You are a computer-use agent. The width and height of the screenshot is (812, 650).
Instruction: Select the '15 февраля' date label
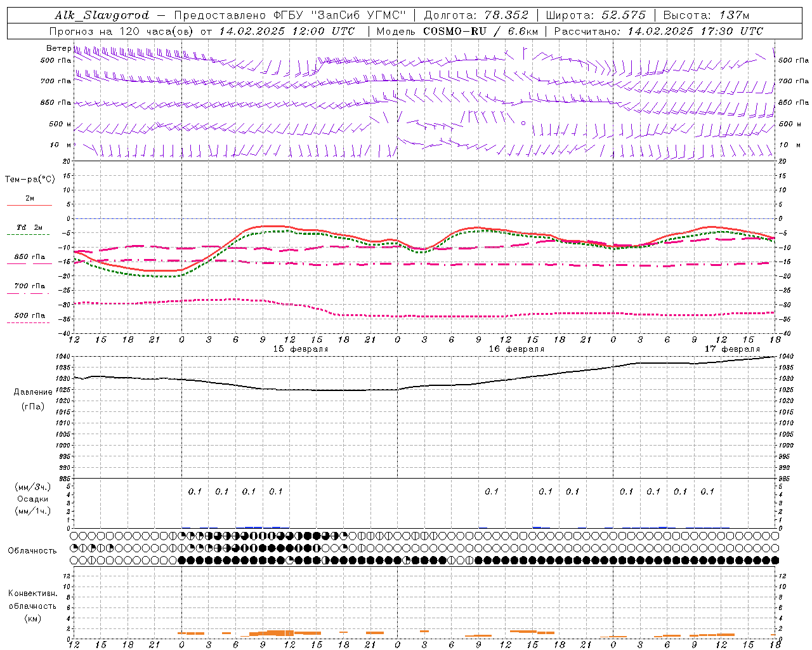pos(301,349)
